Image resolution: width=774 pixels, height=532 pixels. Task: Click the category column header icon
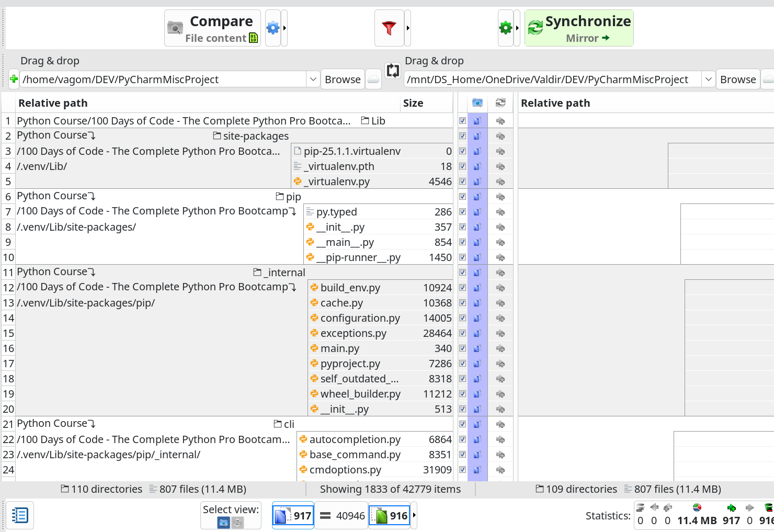point(477,103)
